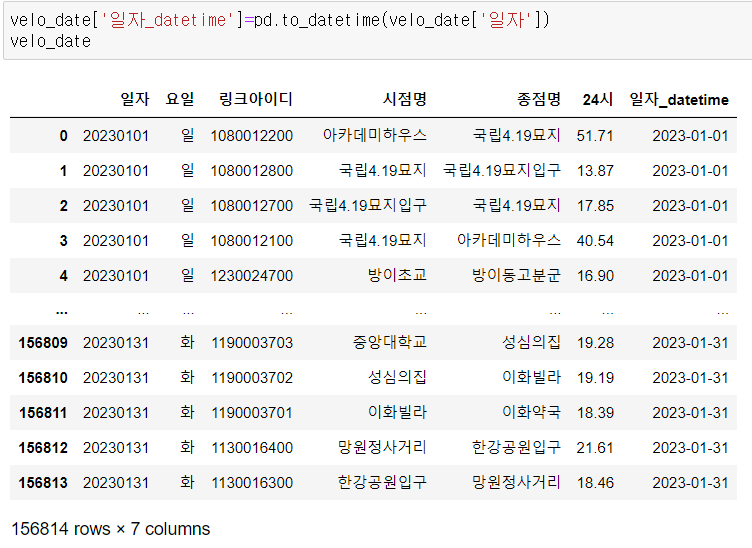Screen dimensions: 752x548
Task: Click link ID cell 1080012200
Action: tap(252, 136)
